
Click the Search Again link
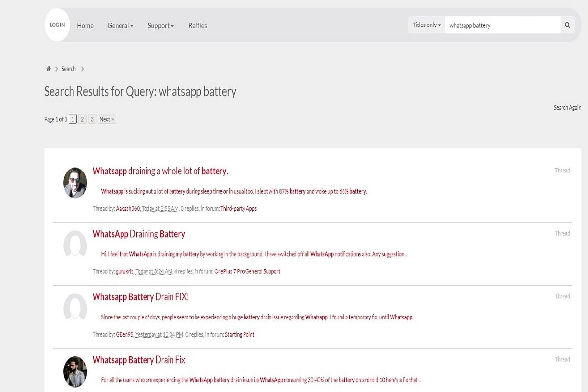coord(567,107)
